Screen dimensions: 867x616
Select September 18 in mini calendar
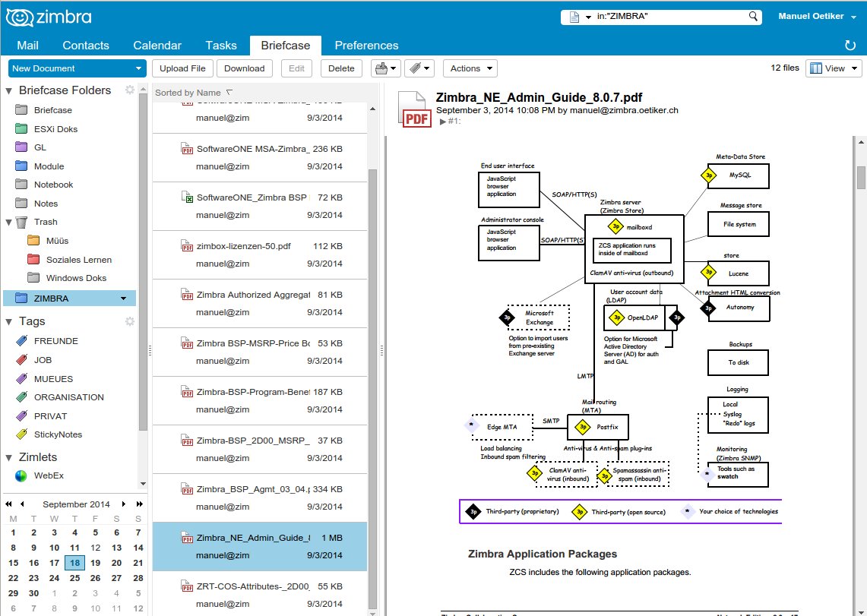coord(74,563)
